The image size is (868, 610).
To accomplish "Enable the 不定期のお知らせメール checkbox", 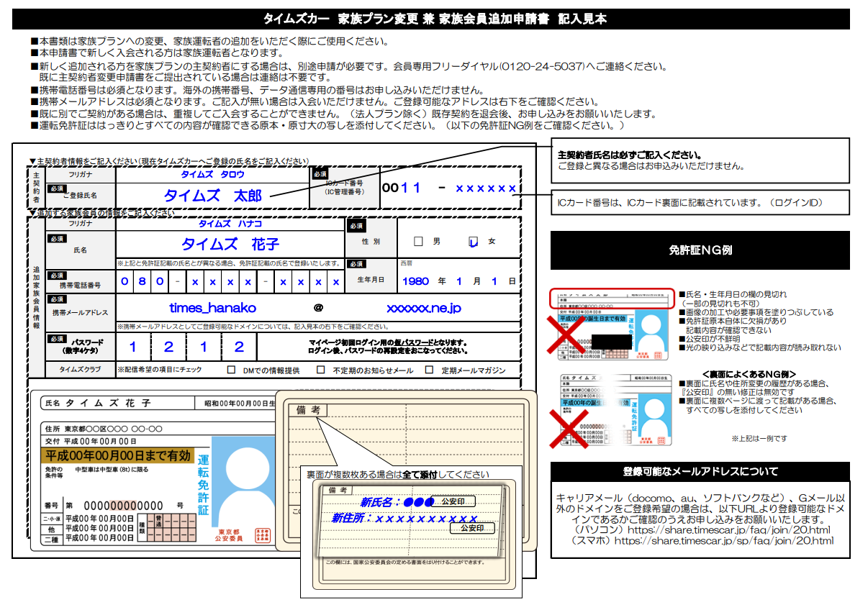I will point(321,370).
